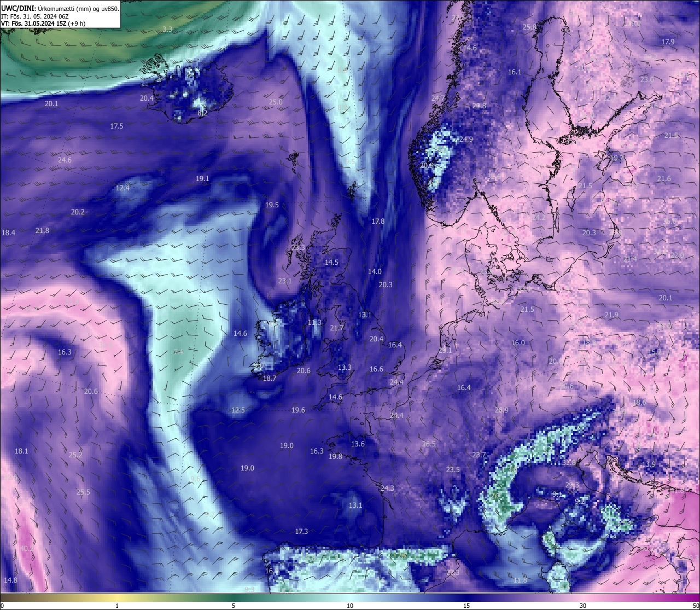Select the 24.9 value over southern Norway

click(466, 139)
